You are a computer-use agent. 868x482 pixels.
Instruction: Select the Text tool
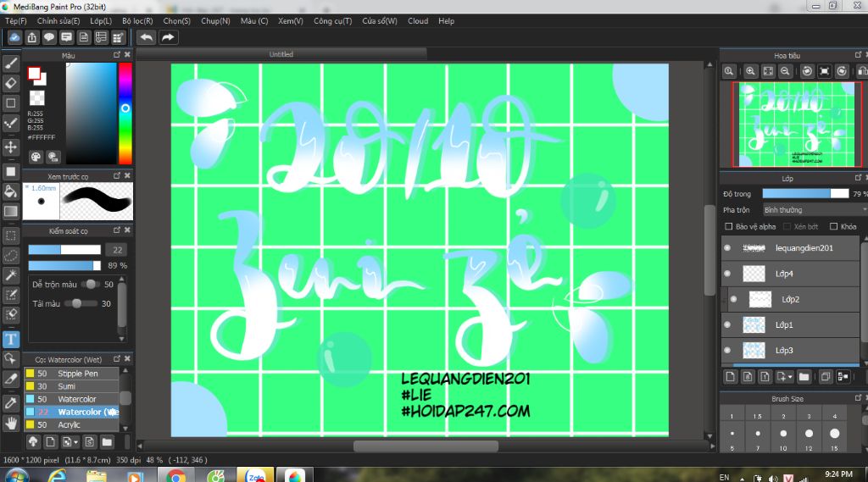pos(10,339)
